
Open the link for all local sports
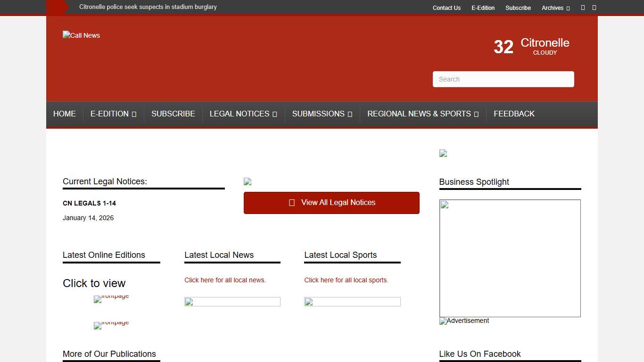(346, 280)
